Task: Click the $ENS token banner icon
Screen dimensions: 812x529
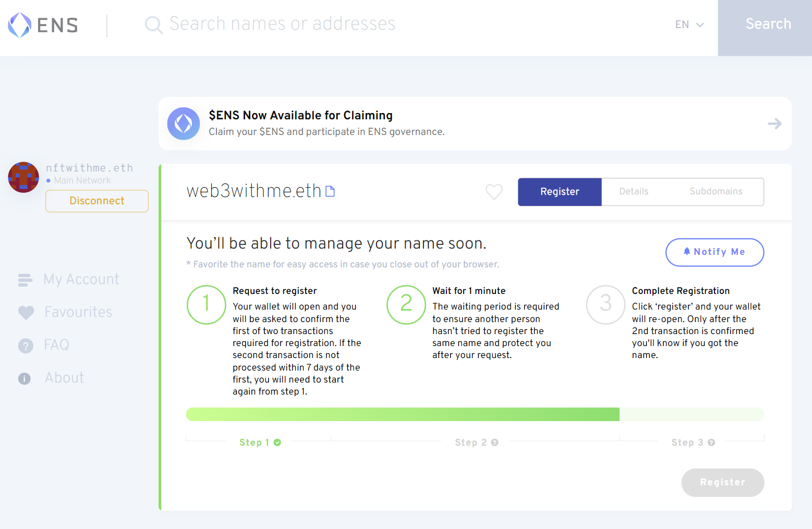Action: click(184, 124)
